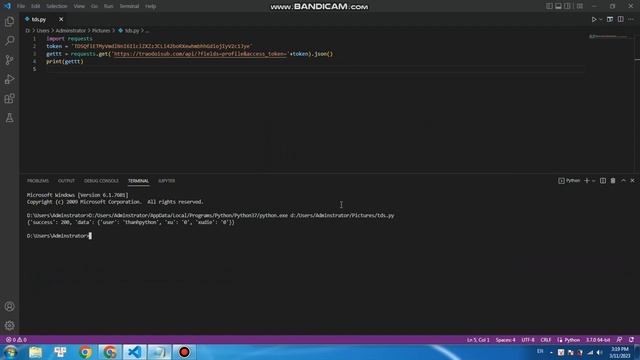This screenshot has height=360, width=640.
Task: Select interpreter 3.7.0 64-bit
Action: [598, 340]
